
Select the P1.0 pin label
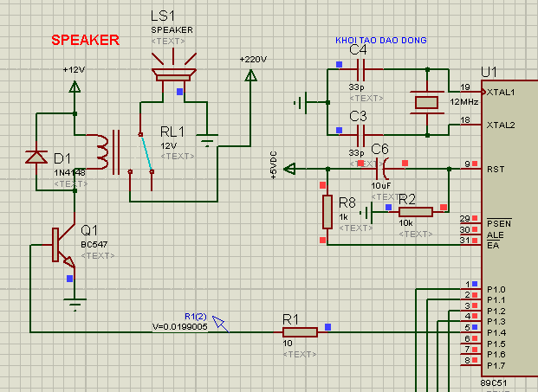496,290
